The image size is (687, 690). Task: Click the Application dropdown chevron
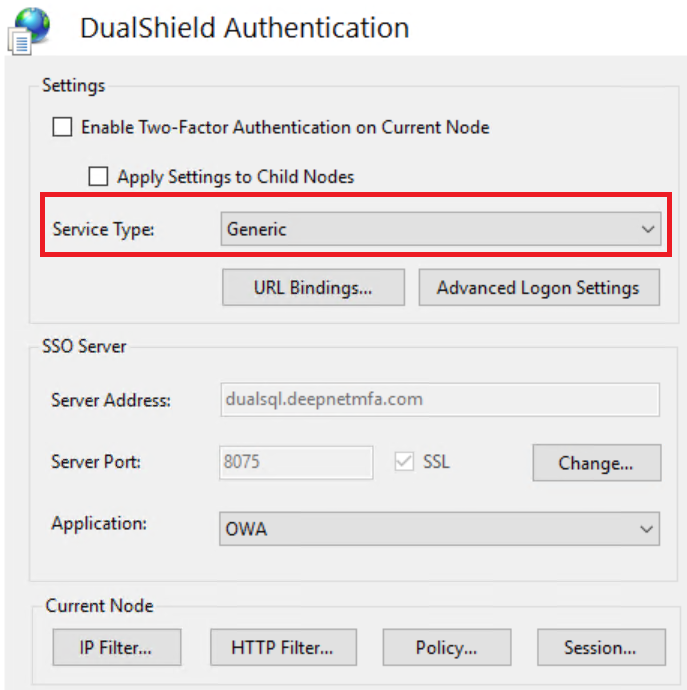[x=647, y=529]
